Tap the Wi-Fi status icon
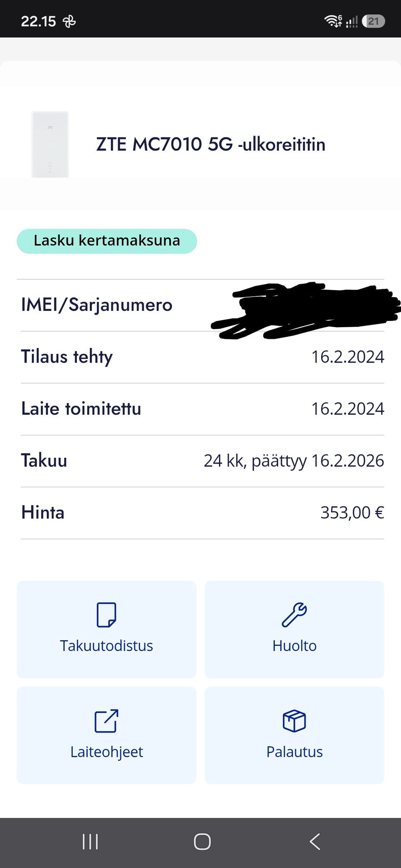Screen dimensions: 401x868 (333, 21)
